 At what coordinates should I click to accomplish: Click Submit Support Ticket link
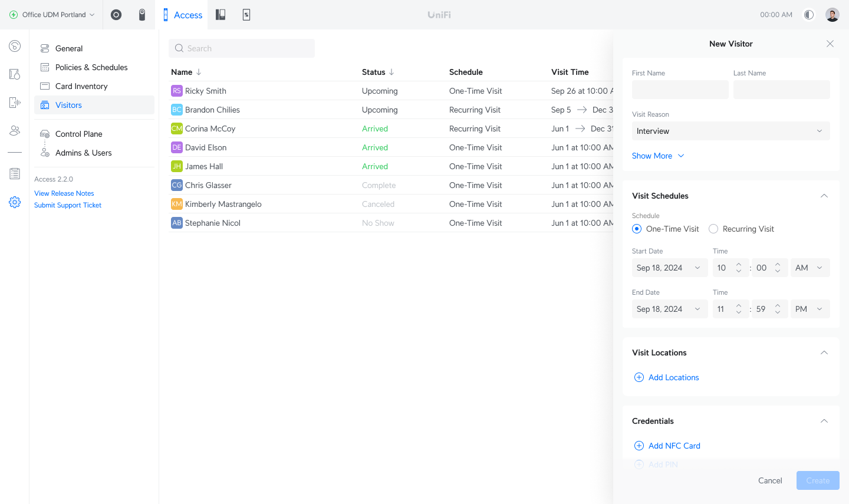68,205
